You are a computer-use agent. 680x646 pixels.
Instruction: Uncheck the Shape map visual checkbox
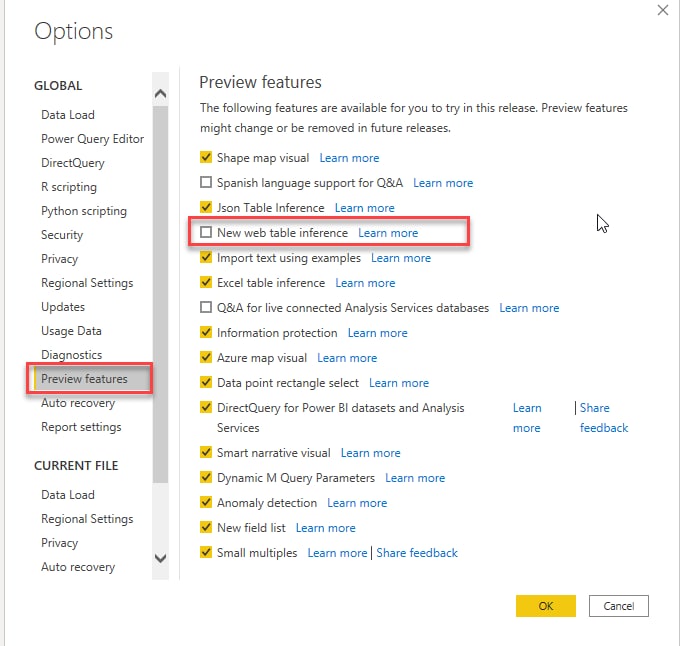206,157
